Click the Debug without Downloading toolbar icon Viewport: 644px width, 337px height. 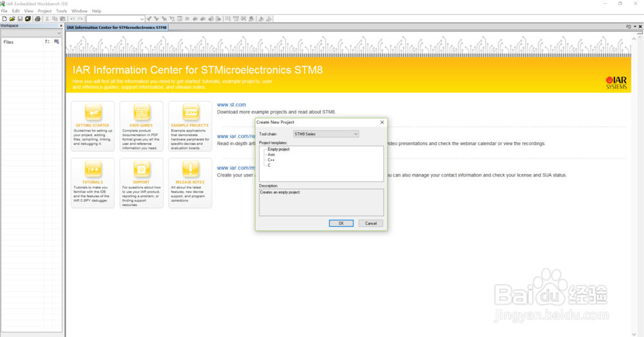click(269, 19)
